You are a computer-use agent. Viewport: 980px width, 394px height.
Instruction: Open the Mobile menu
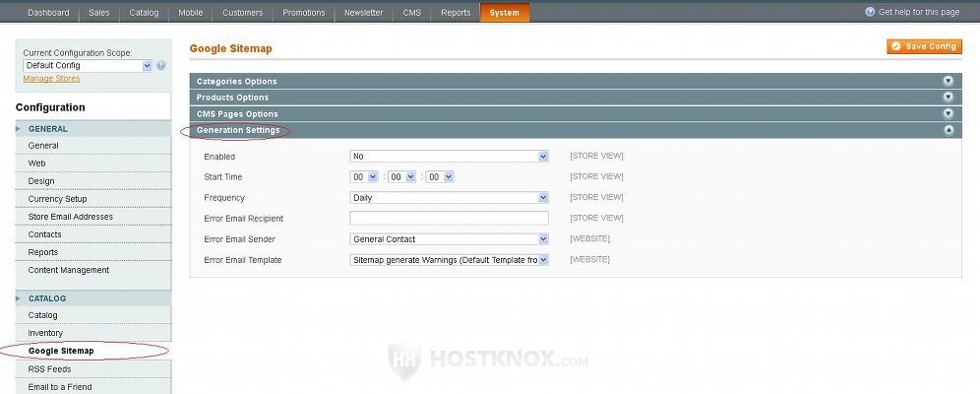pos(190,13)
